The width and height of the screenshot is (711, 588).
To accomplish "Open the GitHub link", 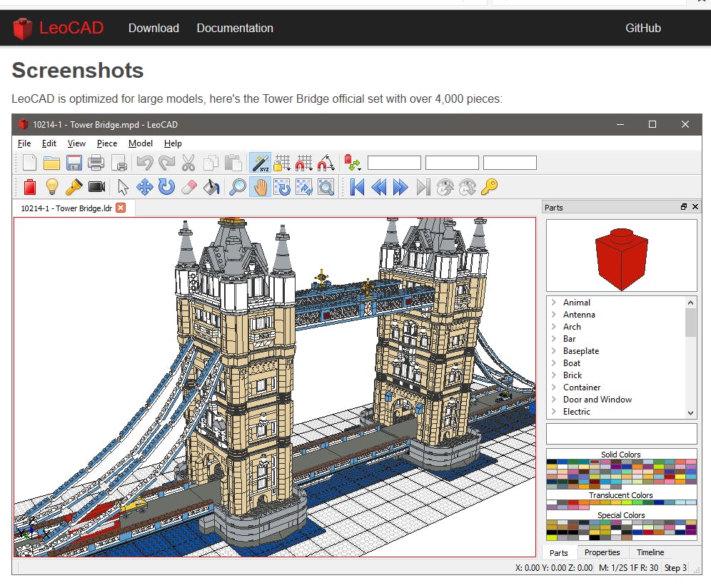I will [x=642, y=28].
